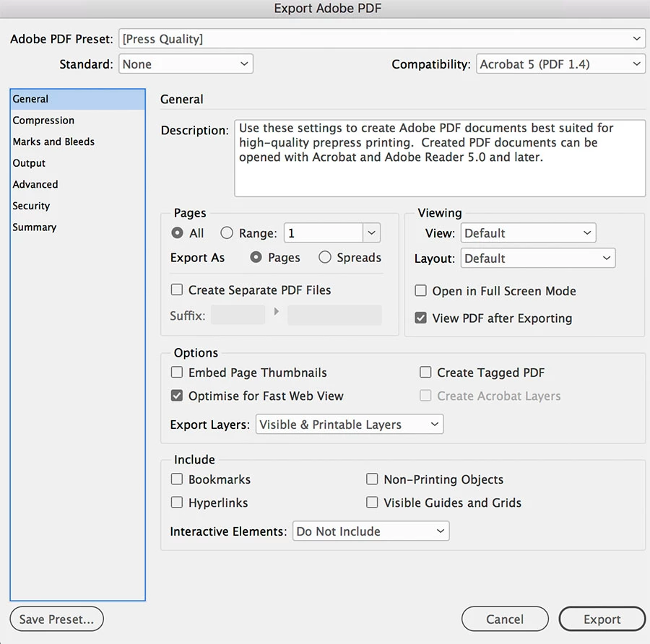This screenshot has height=644, width=650.
Task: Open the Standard dropdown showing None
Action: pyautogui.click(x=186, y=64)
